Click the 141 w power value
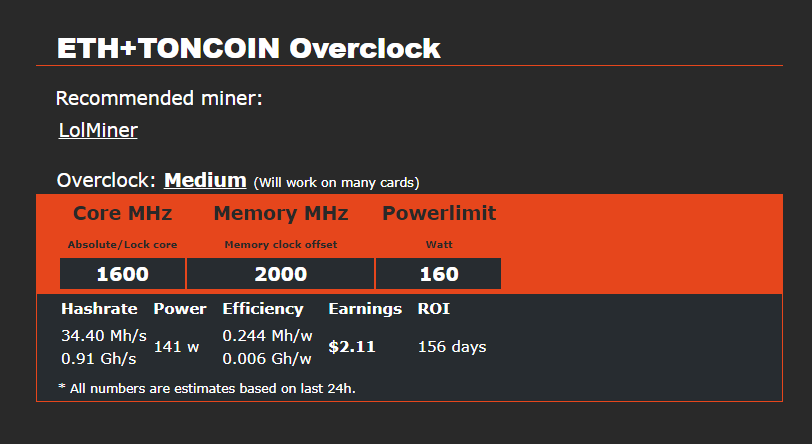Image resolution: width=812 pixels, height=444 pixels. (x=177, y=347)
